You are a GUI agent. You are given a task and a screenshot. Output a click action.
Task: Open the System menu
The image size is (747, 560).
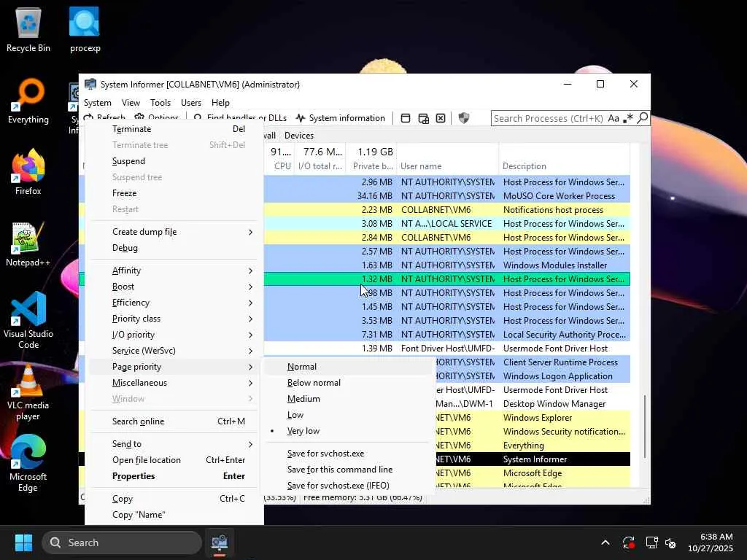pos(98,102)
